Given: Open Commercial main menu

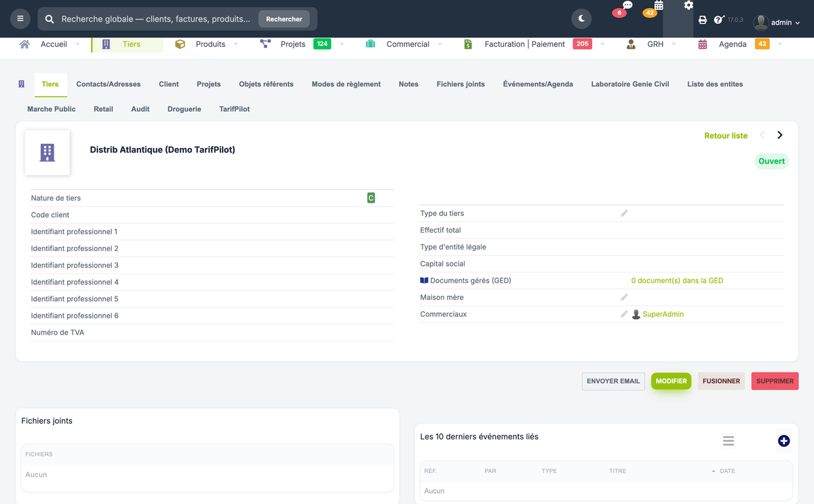Looking at the screenshot, I should pos(408,44).
